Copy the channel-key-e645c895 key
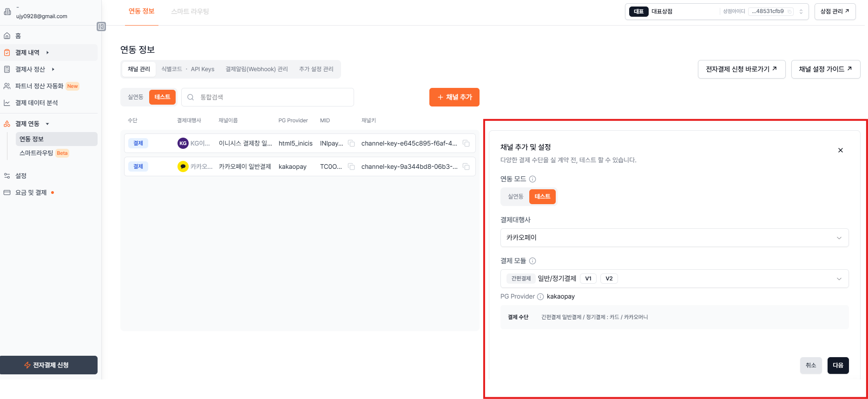The width and height of the screenshot is (868, 399). coord(466,143)
